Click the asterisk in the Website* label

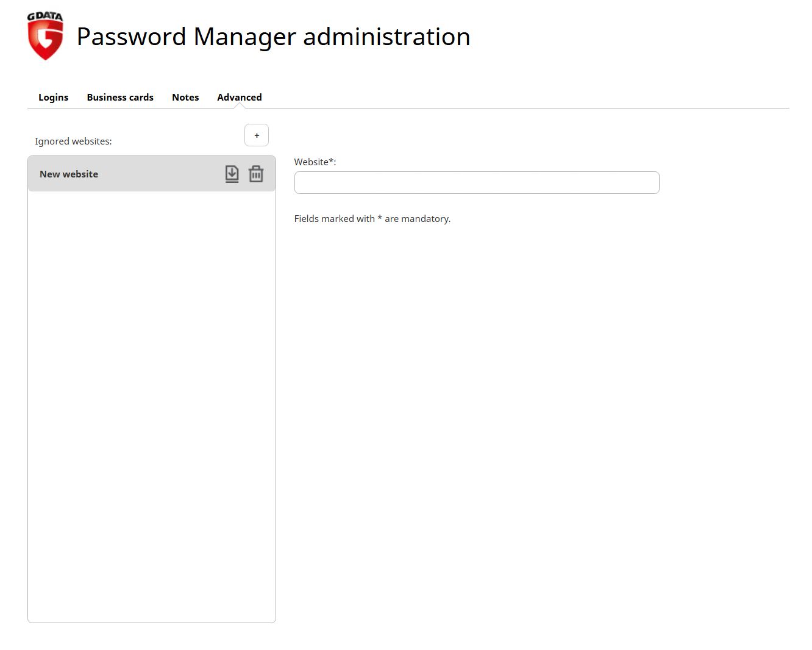click(331, 161)
